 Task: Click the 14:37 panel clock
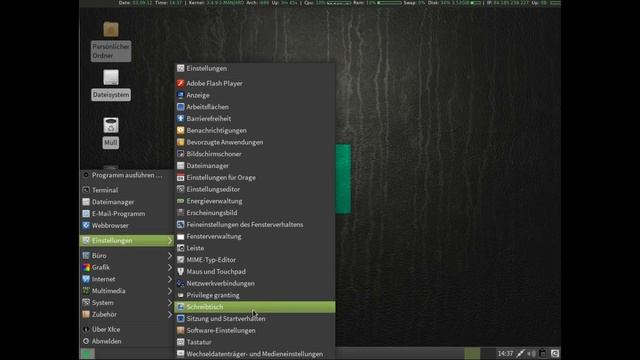tap(505, 353)
